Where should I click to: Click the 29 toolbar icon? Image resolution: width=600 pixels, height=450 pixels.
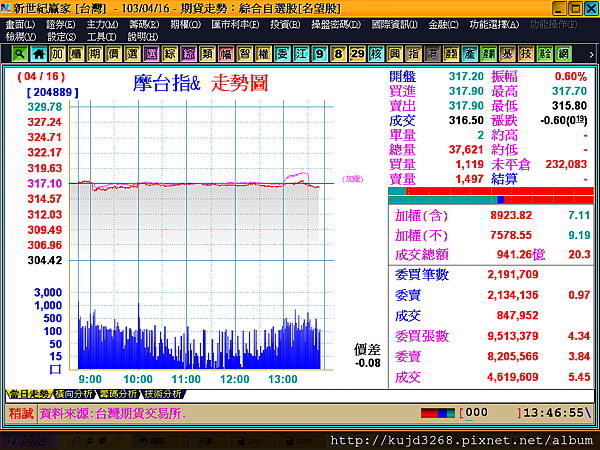click(x=357, y=54)
